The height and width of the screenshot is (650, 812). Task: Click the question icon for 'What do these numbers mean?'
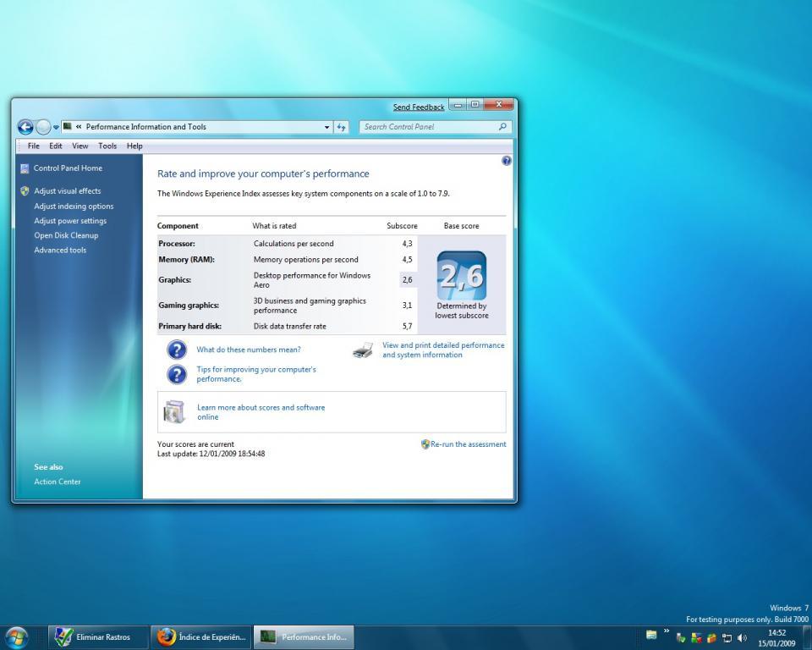pyautogui.click(x=177, y=350)
